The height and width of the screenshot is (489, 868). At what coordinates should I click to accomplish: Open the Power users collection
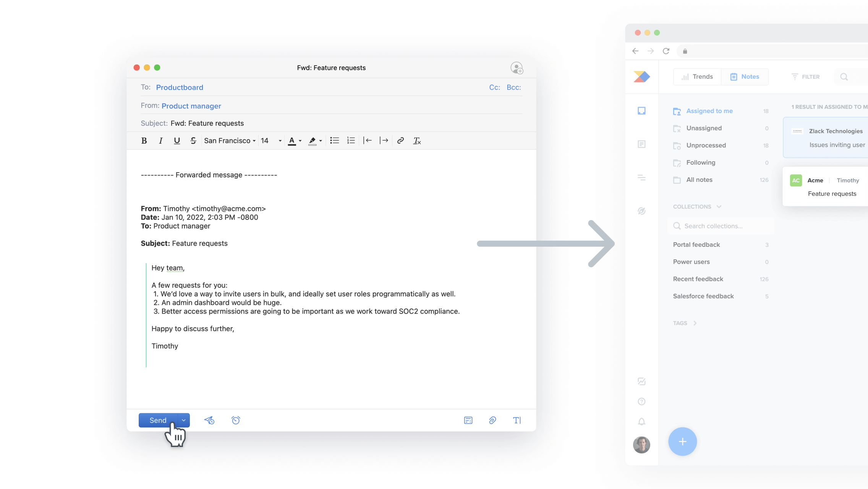(721, 262)
